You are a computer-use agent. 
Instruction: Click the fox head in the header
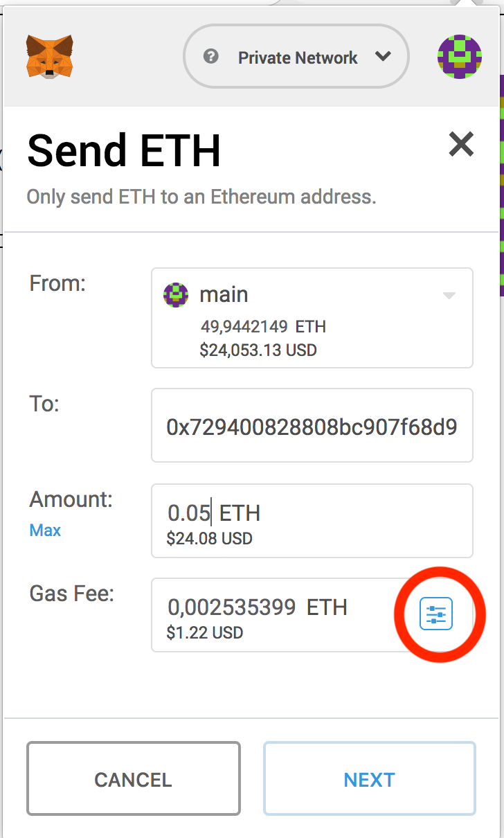point(48,57)
